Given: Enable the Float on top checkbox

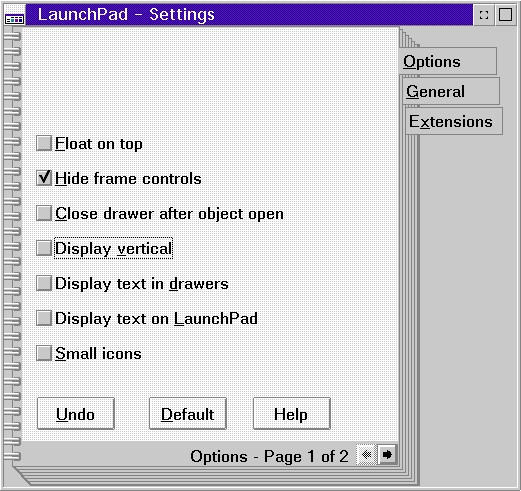Looking at the screenshot, I should [x=44, y=143].
